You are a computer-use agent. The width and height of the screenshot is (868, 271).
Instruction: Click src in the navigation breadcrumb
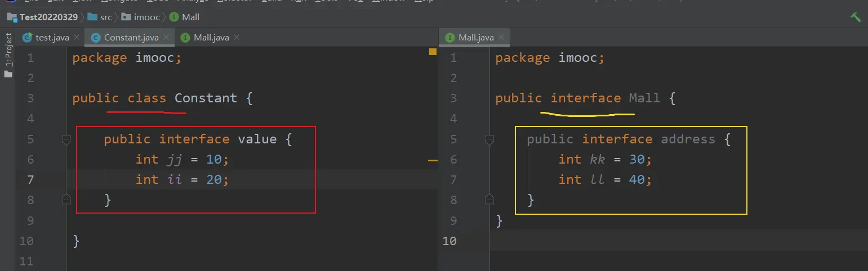click(x=106, y=17)
